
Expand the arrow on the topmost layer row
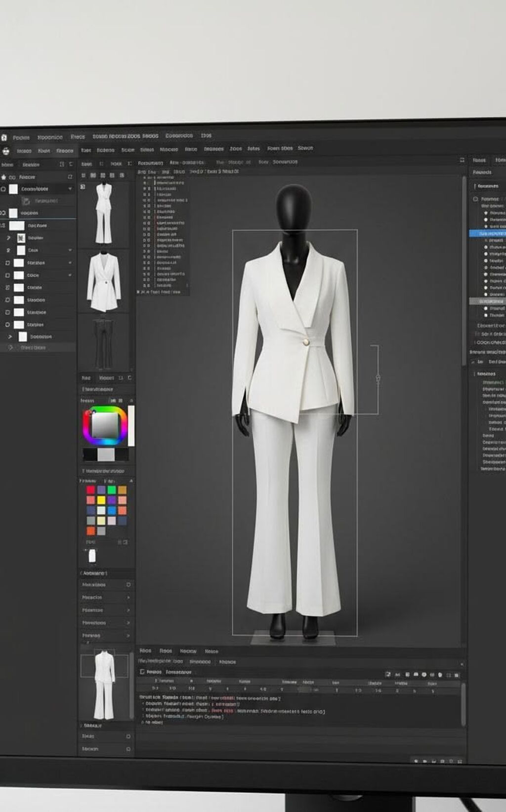(x=70, y=189)
